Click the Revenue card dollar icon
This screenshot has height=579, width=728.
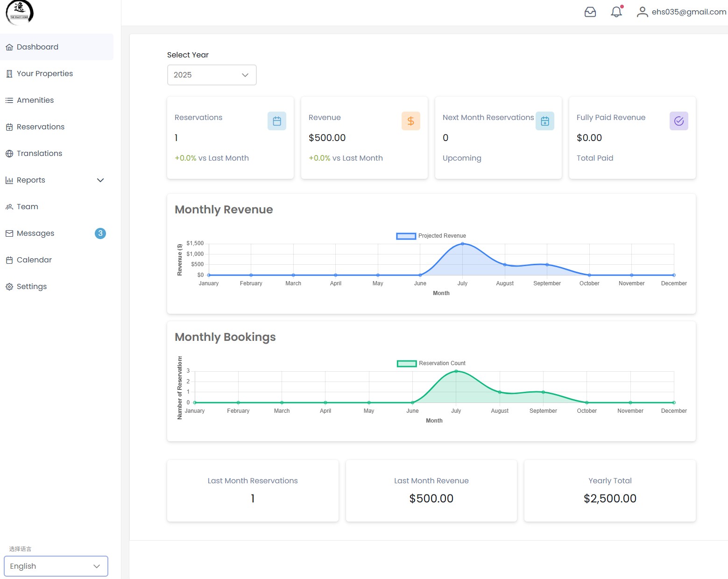coord(410,121)
